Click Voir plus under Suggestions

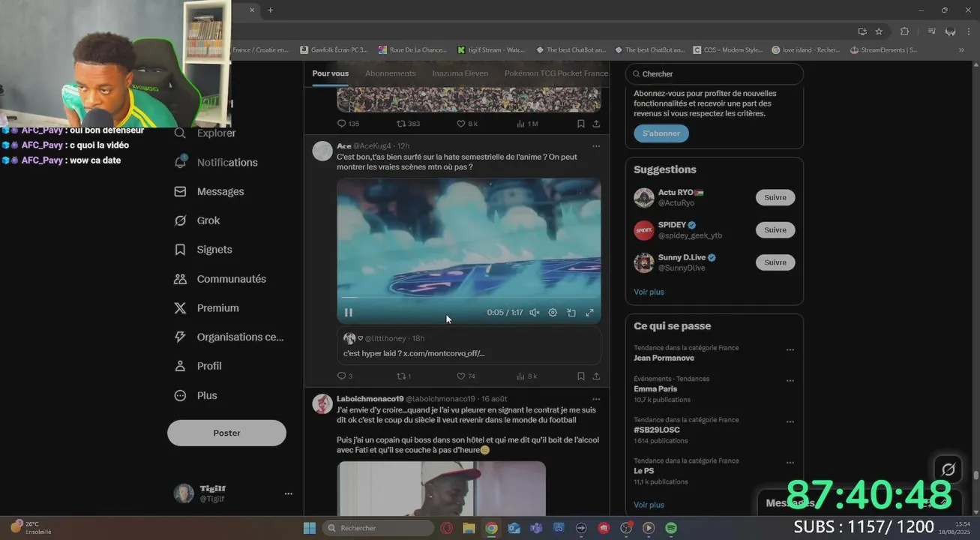click(x=649, y=292)
